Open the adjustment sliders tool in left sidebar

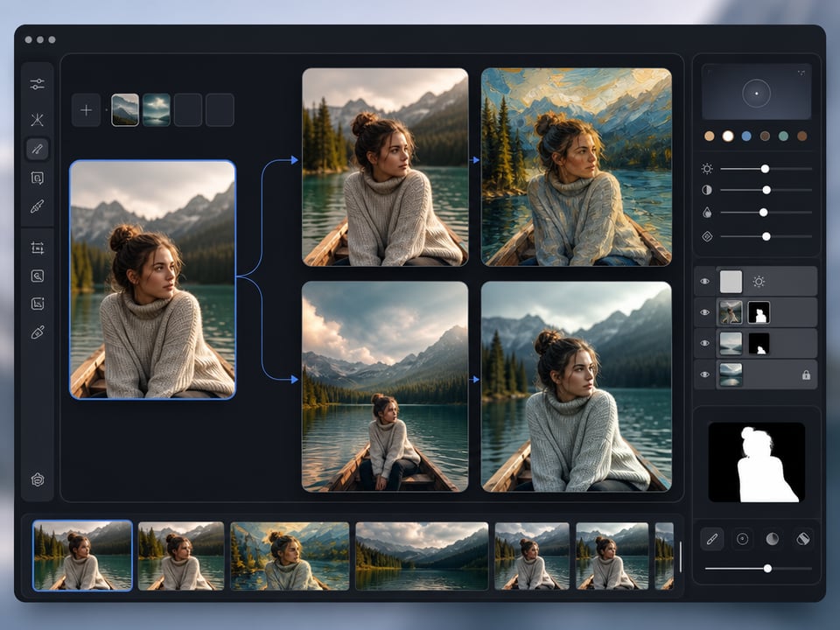tap(37, 84)
